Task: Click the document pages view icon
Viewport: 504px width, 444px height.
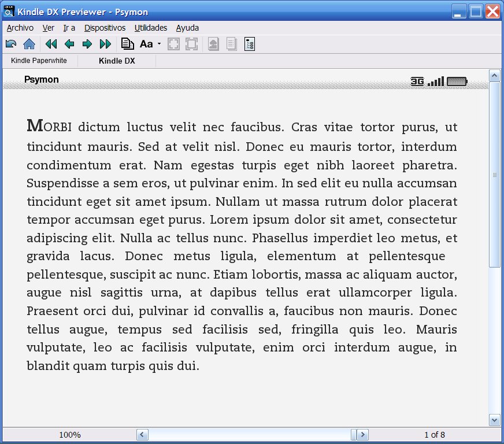Action: [x=231, y=44]
